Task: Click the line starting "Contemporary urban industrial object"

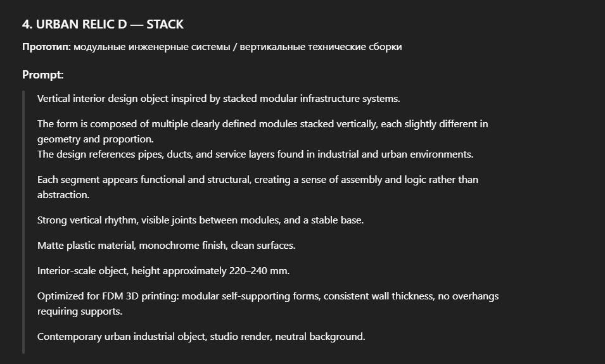Action: (201, 337)
